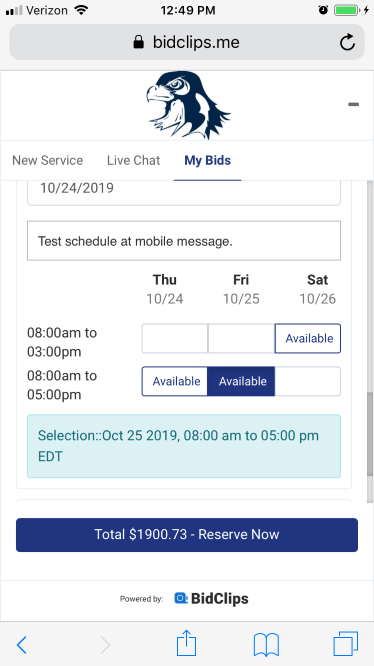This screenshot has width=374, height=666.
Task: Select Thu 10/24 8am-5pm Available slot
Action: [x=175, y=381]
